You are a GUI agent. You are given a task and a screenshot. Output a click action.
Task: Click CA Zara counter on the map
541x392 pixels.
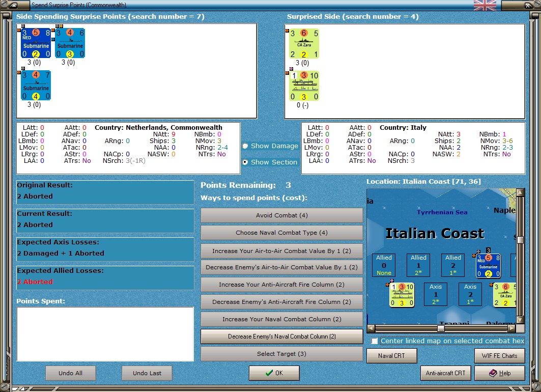click(x=504, y=295)
